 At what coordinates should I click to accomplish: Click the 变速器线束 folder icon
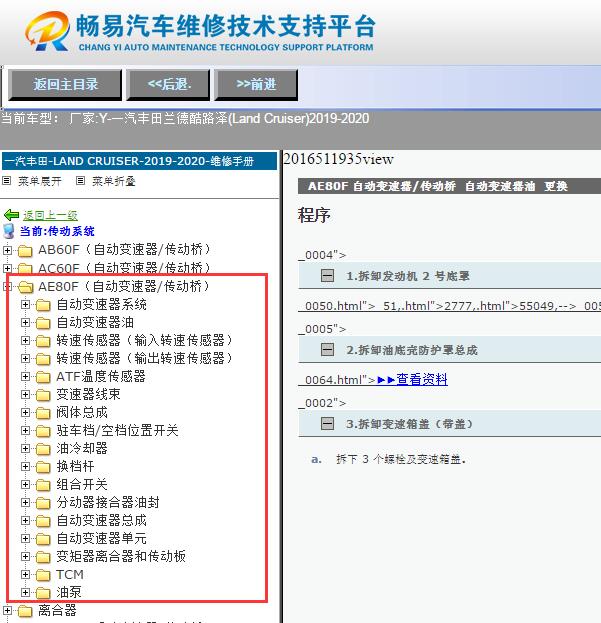point(43,395)
